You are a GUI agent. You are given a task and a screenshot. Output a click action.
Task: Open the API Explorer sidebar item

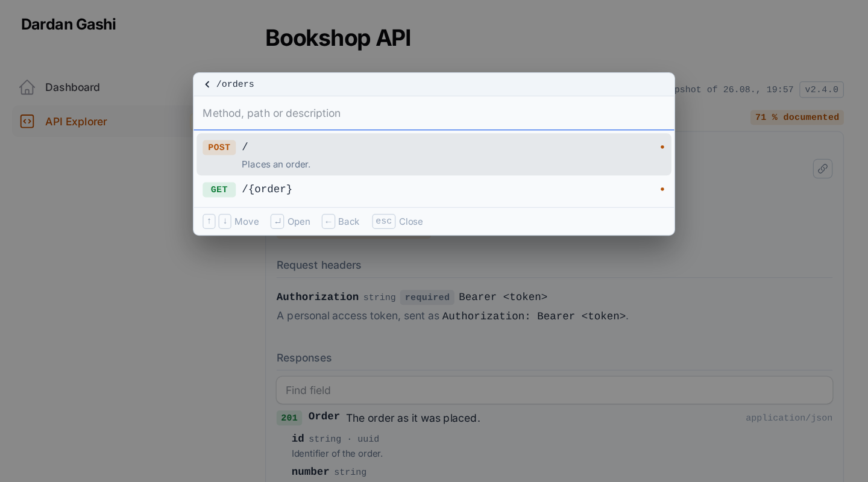[x=102, y=122]
